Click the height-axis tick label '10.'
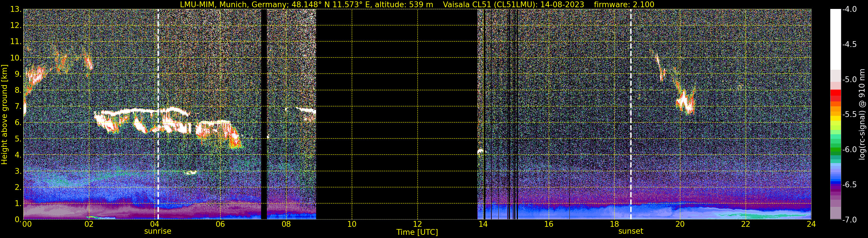 click(16, 58)
